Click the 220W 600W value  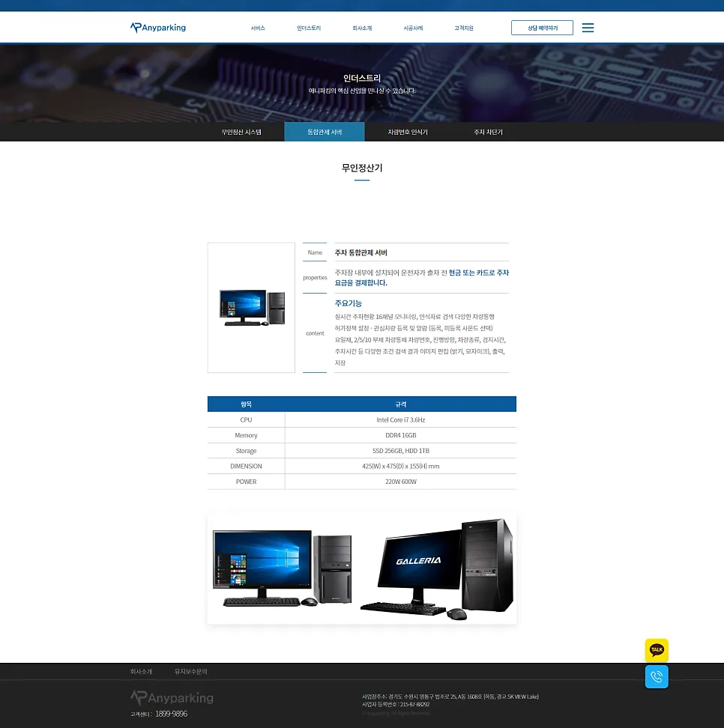click(x=400, y=482)
